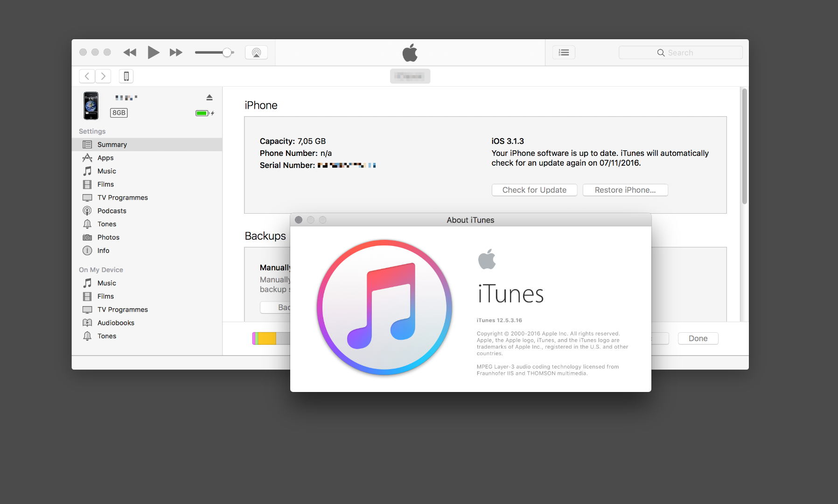Image resolution: width=838 pixels, height=504 pixels.
Task: Play the current track
Action: click(154, 52)
